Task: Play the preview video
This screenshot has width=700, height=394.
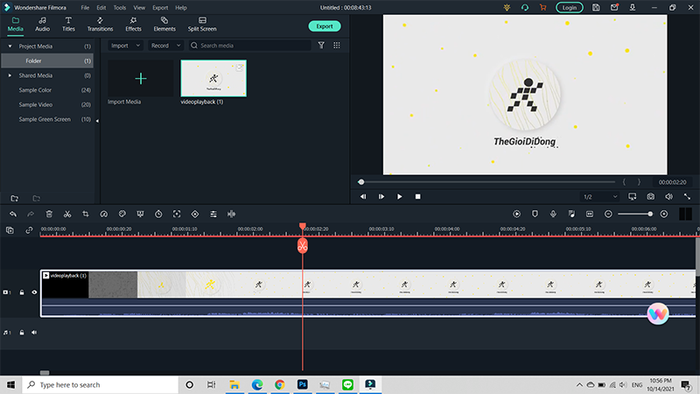Action: click(x=400, y=196)
